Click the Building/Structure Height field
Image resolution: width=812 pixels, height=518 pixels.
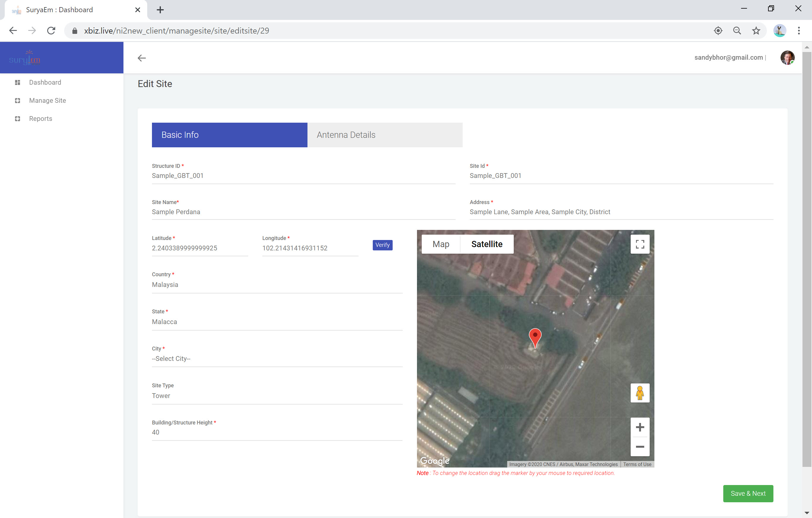point(277,433)
